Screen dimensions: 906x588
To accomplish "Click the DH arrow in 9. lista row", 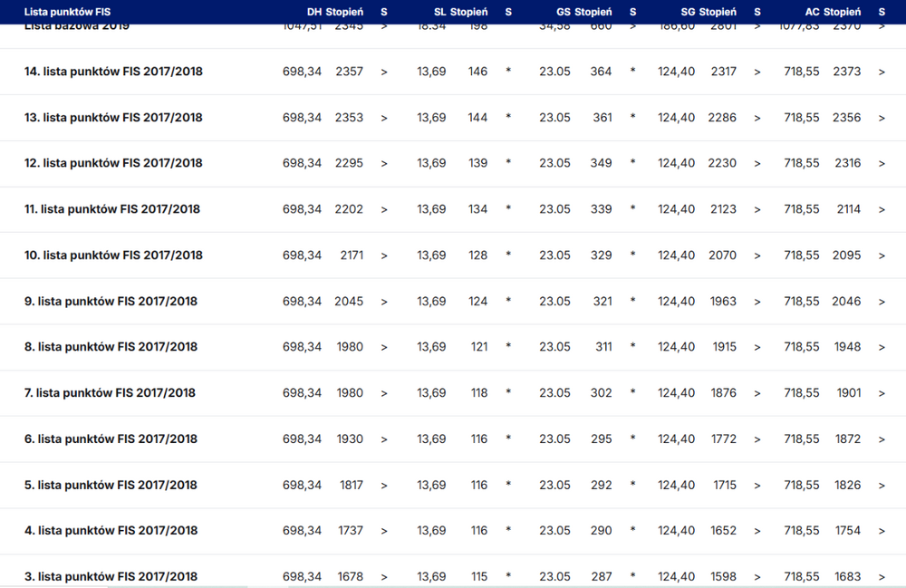I will tap(384, 302).
